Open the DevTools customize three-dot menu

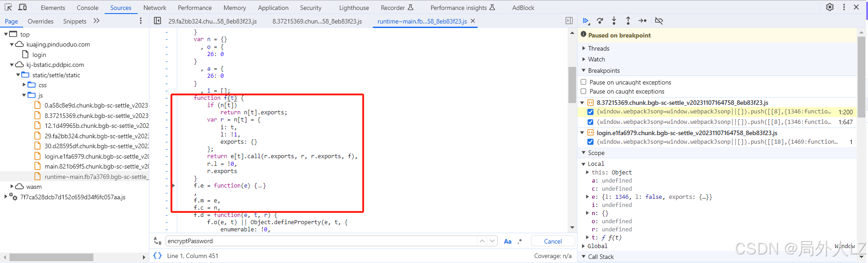point(844,7)
